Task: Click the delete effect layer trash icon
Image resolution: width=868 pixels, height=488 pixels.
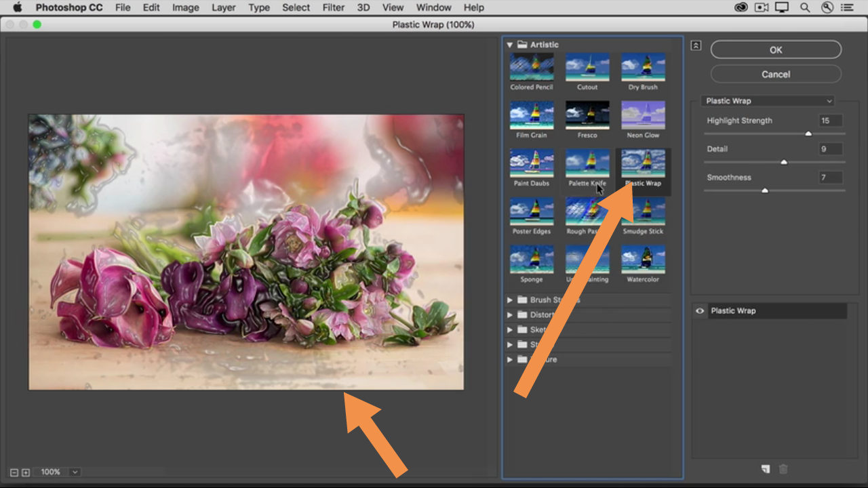Action: click(x=783, y=469)
